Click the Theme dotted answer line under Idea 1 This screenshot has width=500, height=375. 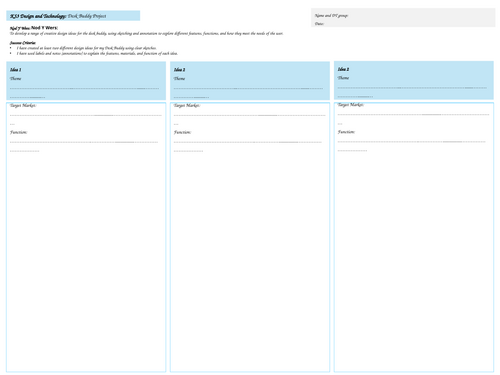(84, 89)
